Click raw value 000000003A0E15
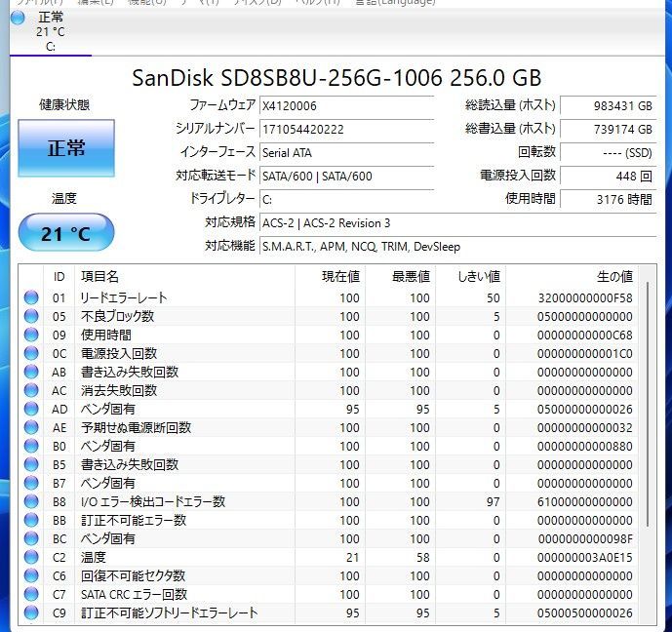This screenshot has width=672, height=632. click(x=585, y=558)
